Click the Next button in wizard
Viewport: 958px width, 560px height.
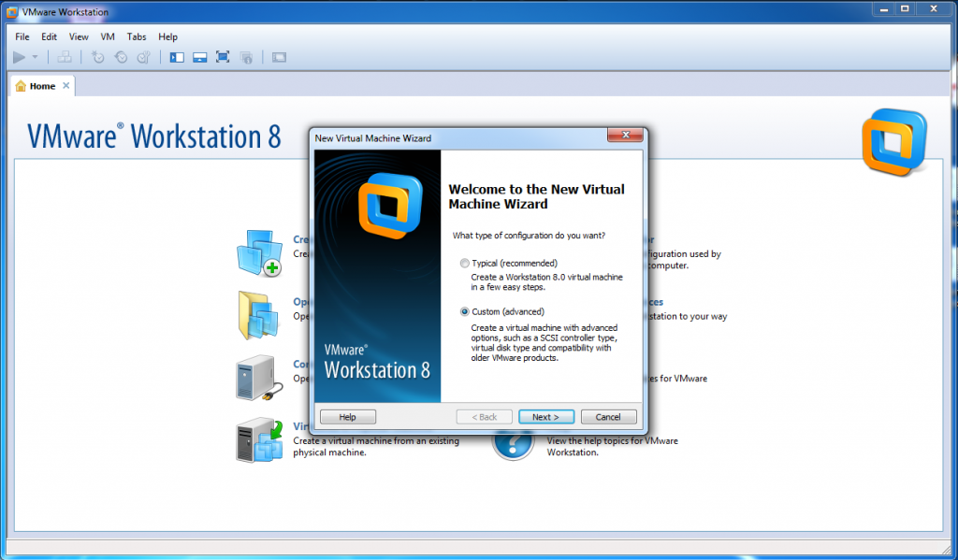[546, 417]
